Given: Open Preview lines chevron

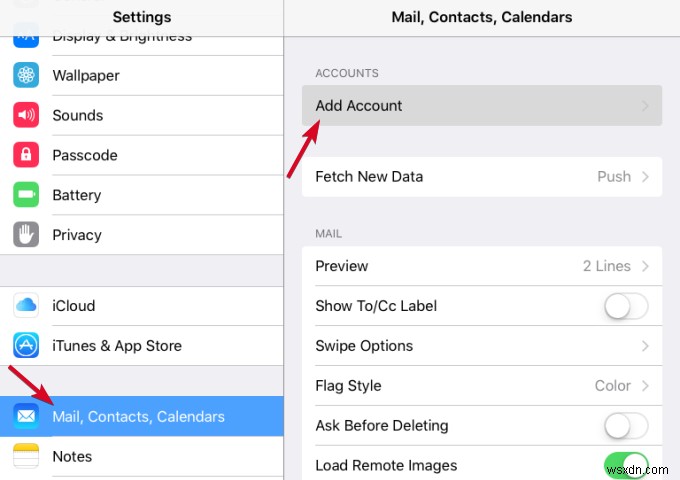Looking at the screenshot, I should pos(646,266).
